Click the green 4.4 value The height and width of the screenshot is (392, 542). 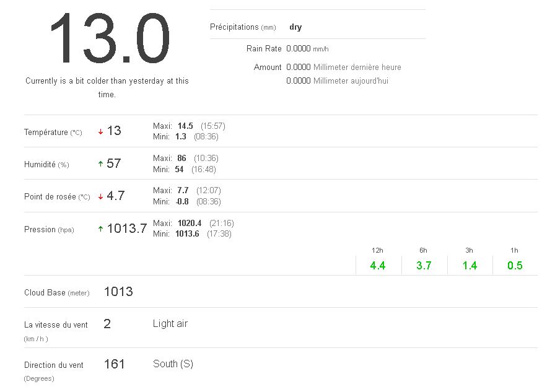(x=378, y=266)
